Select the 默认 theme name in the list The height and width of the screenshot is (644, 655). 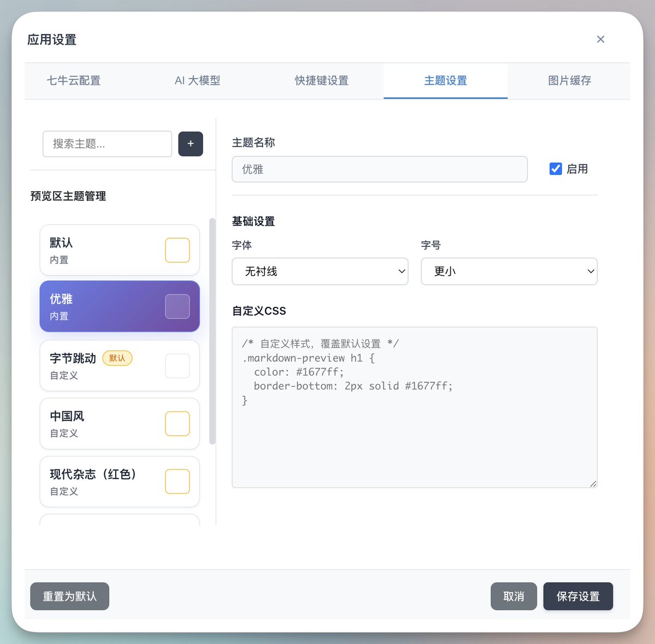pyautogui.click(x=61, y=243)
